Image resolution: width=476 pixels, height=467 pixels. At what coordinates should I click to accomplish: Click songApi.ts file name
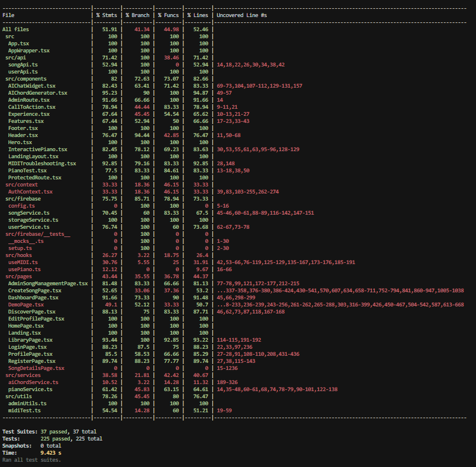click(x=23, y=65)
